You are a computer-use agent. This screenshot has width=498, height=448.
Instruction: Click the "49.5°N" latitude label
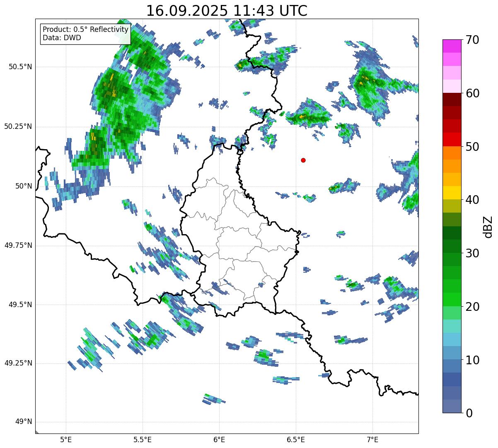[x=21, y=305]
